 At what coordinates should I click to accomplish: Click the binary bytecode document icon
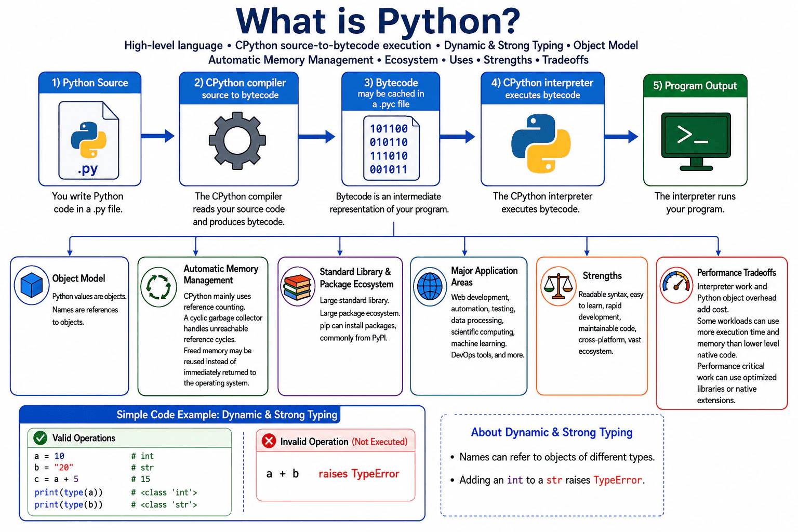click(391, 148)
